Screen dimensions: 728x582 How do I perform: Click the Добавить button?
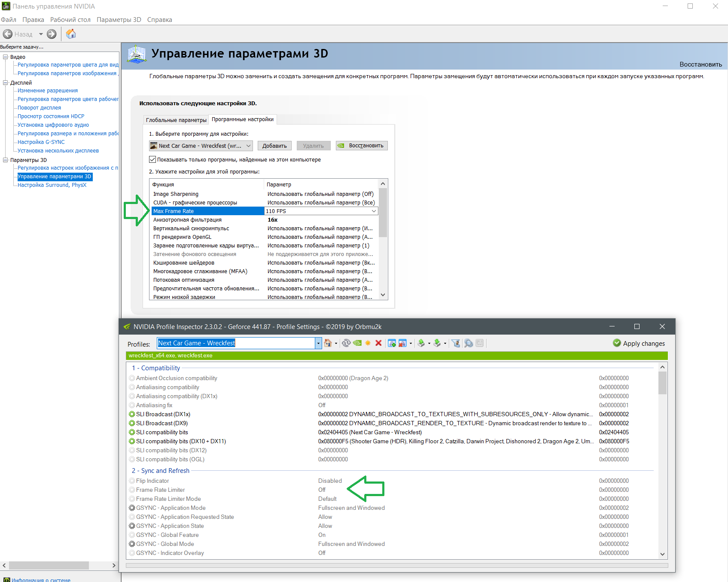(x=274, y=146)
